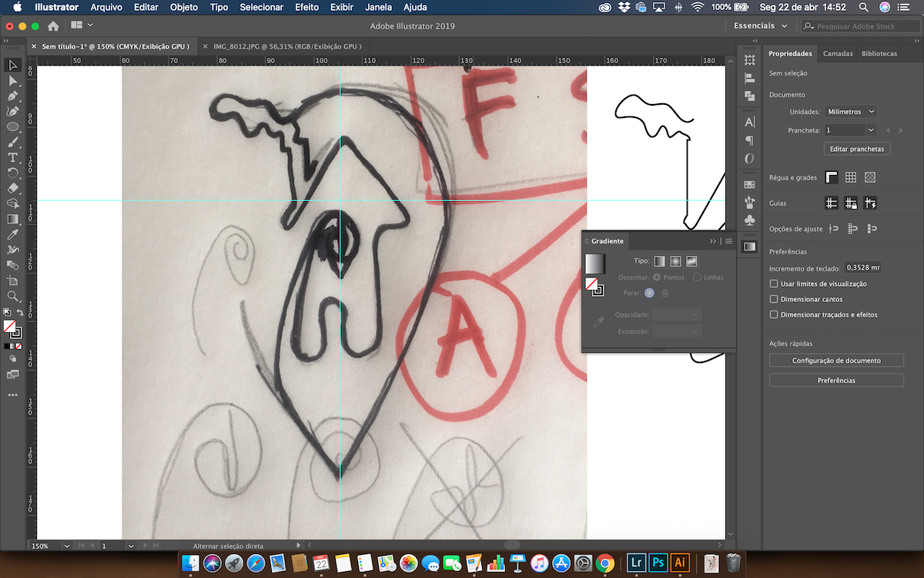Image resolution: width=924 pixels, height=578 pixels.
Task: Click the radial gradient type icon
Action: [675, 261]
